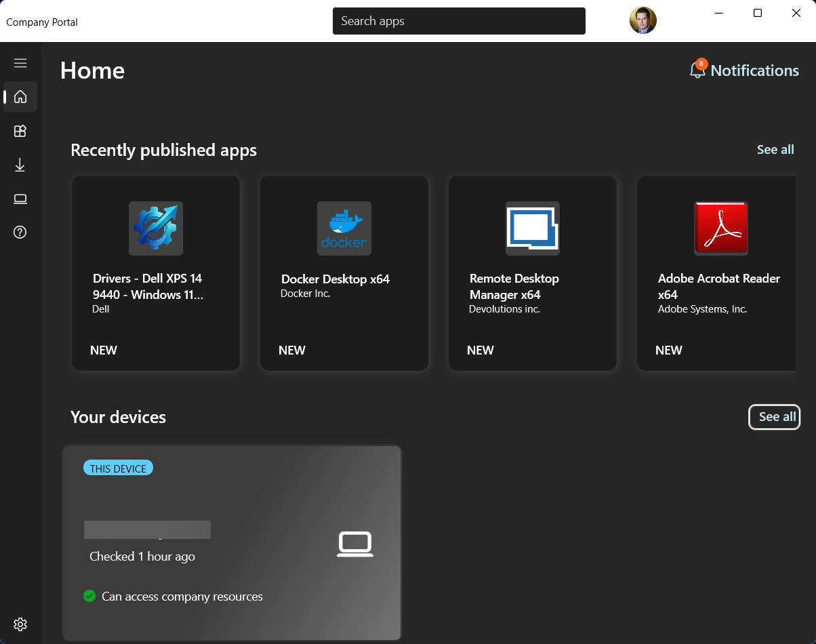Open Downloads & updates sidebar icon
The image size is (816, 644).
click(20, 165)
